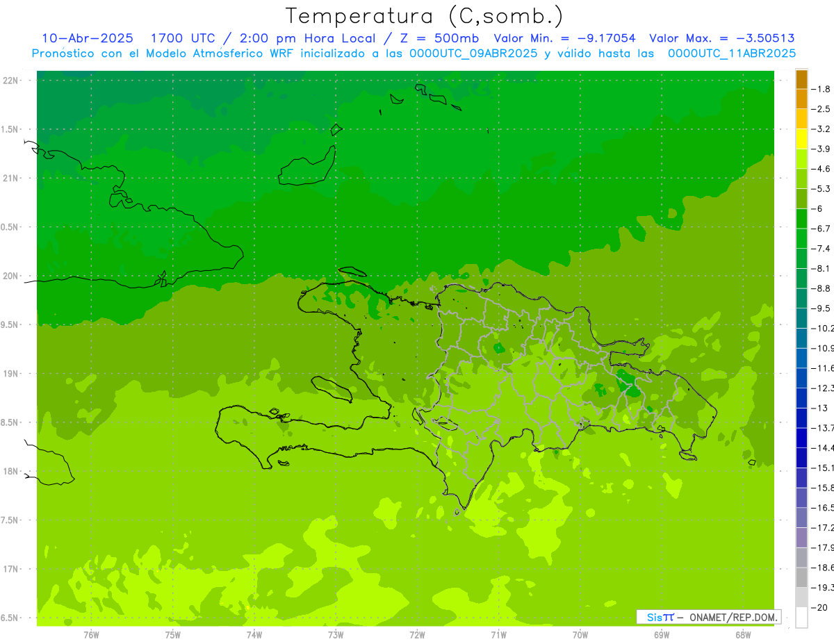Click the SisTT ONAMET/REP.DOM. credit label
This screenshot has height=644, width=834.
[x=709, y=617]
